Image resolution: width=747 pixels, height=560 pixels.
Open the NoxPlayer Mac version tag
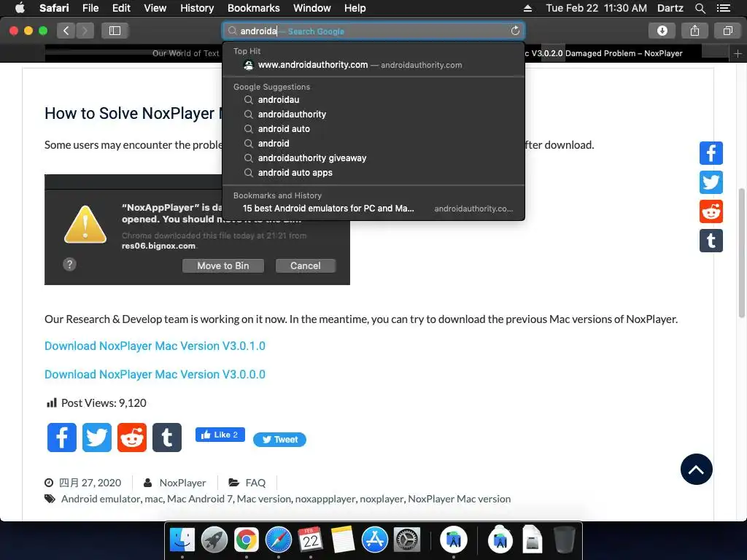[x=460, y=499]
